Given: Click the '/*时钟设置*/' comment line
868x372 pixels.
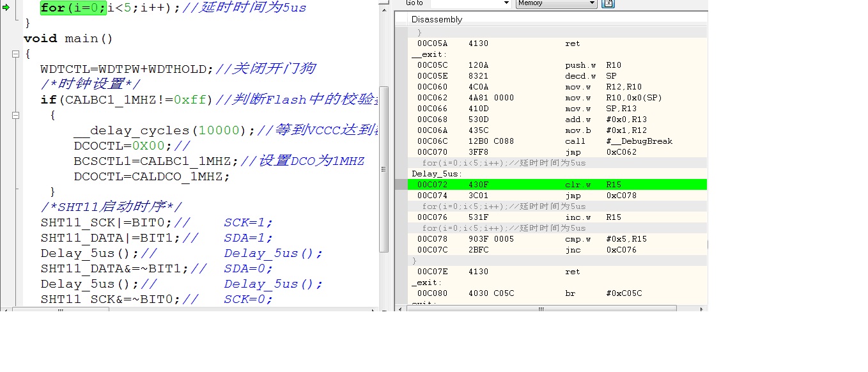Looking at the screenshot, I should (x=91, y=84).
